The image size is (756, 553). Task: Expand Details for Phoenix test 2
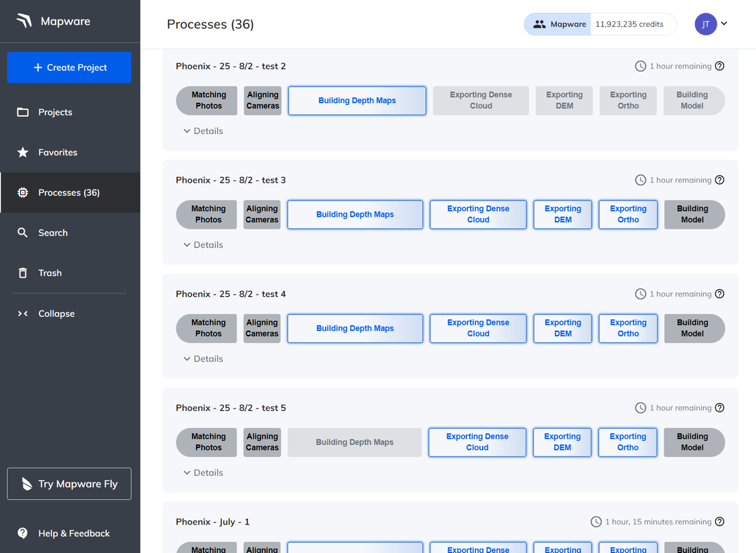click(x=203, y=131)
